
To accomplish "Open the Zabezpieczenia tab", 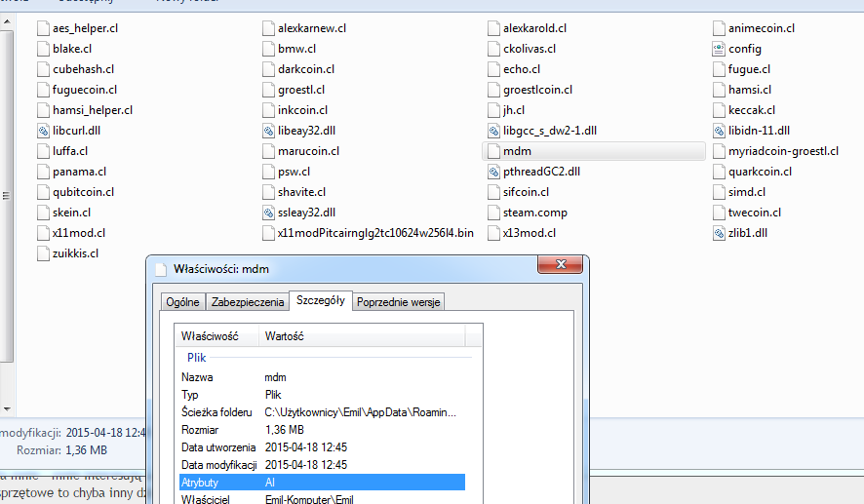I will (246, 302).
